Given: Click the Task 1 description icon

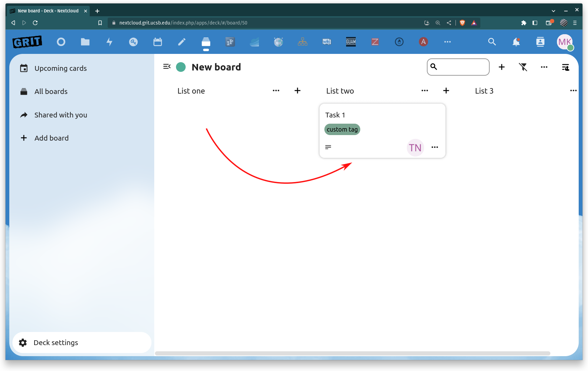Looking at the screenshot, I should click(x=328, y=147).
